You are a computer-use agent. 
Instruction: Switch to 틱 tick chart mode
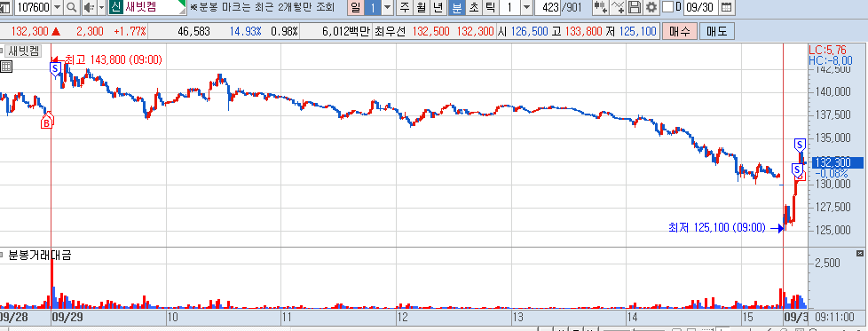pos(491,8)
